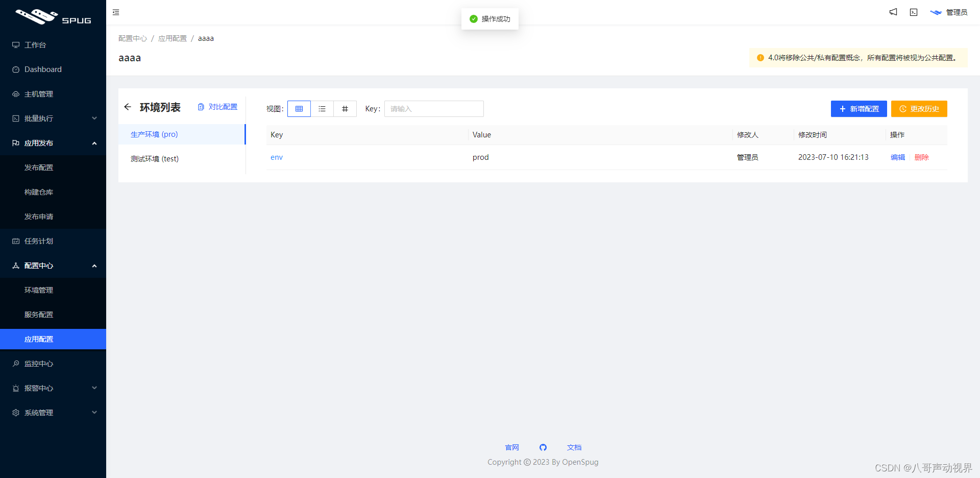This screenshot has height=478, width=980.
Task: Expand the 报警中心 submenu
Action: [x=53, y=388]
